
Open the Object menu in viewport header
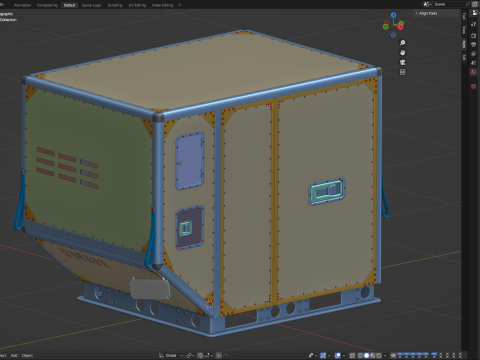(27, 355)
